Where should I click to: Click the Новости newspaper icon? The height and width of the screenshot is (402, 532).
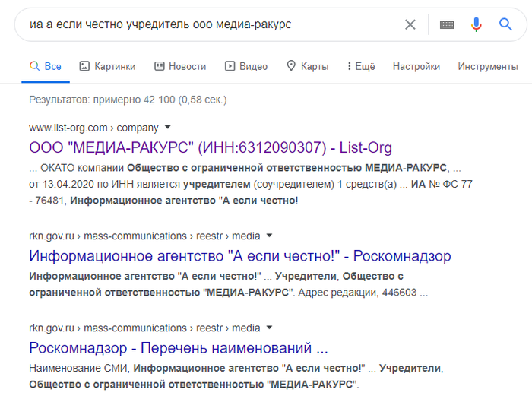point(160,66)
